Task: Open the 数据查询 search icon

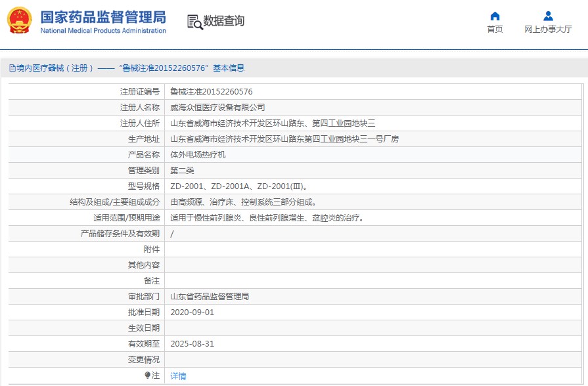Action: (x=194, y=22)
